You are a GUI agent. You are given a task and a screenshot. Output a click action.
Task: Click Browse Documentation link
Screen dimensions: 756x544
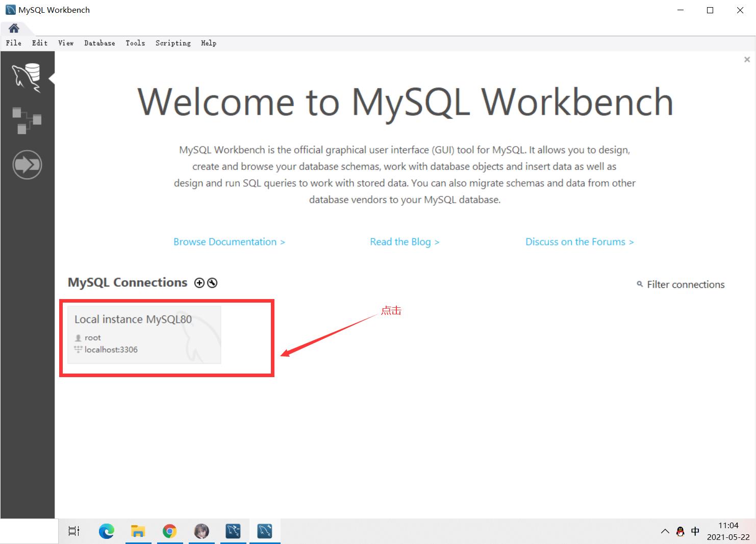point(229,242)
